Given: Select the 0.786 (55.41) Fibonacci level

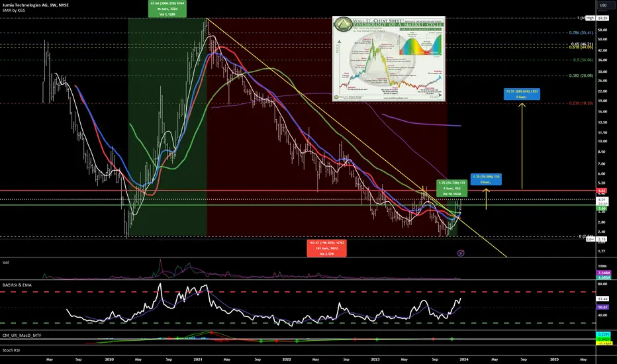Looking at the screenshot, I should (x=581, y=32).
